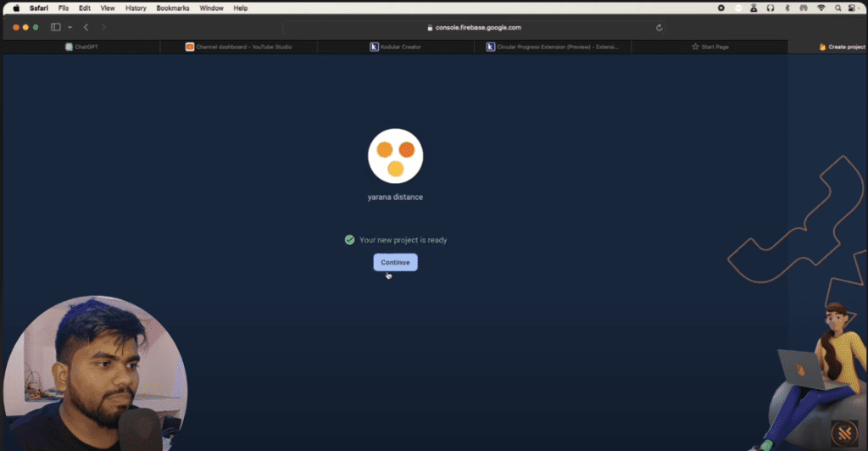
Task: Go back with the back arrow
Action: click(86, 27)
